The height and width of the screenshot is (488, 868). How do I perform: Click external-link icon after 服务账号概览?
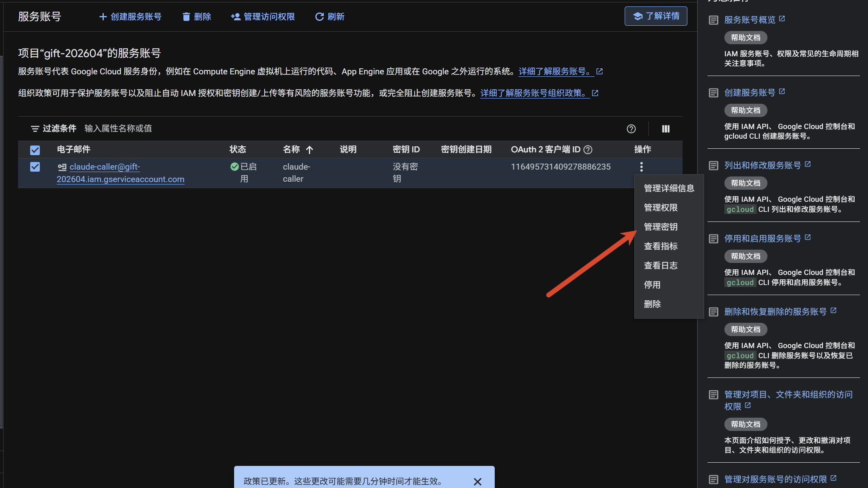782,18
